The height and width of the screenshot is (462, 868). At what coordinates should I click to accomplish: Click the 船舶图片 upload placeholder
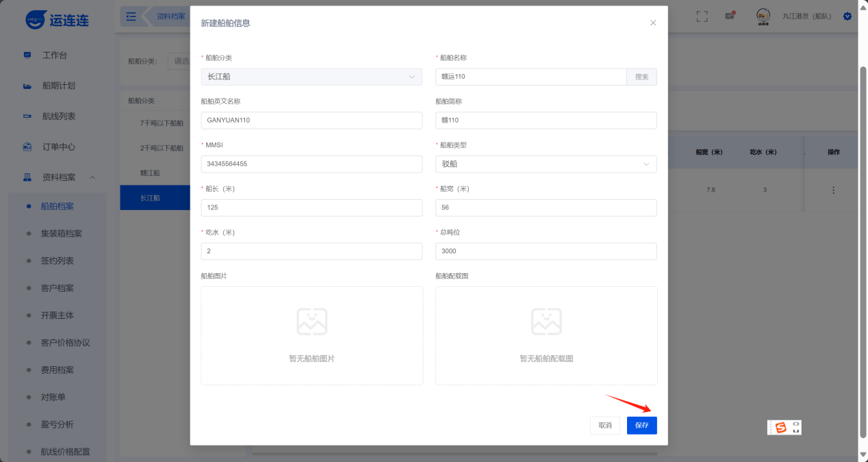pyautogui.click(x=311, y=335)
